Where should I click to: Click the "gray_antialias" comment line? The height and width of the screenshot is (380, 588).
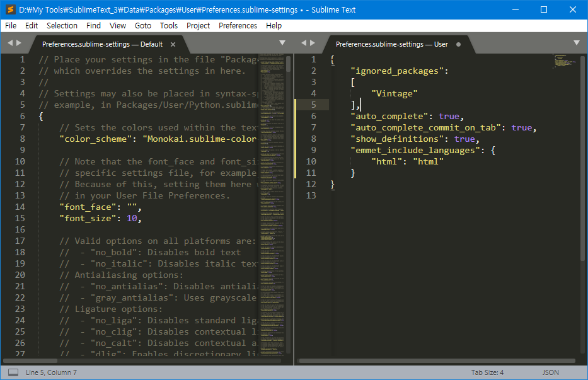158,297
